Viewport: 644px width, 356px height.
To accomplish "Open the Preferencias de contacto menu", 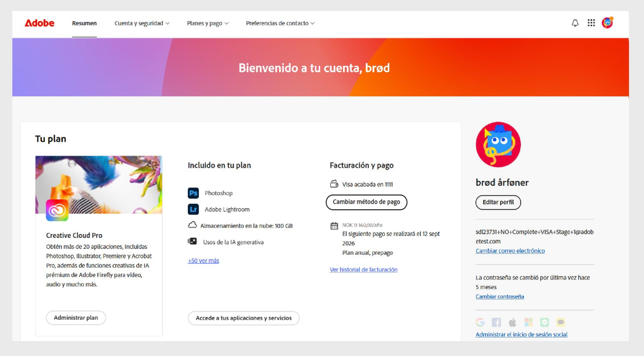I will [280, 23].
